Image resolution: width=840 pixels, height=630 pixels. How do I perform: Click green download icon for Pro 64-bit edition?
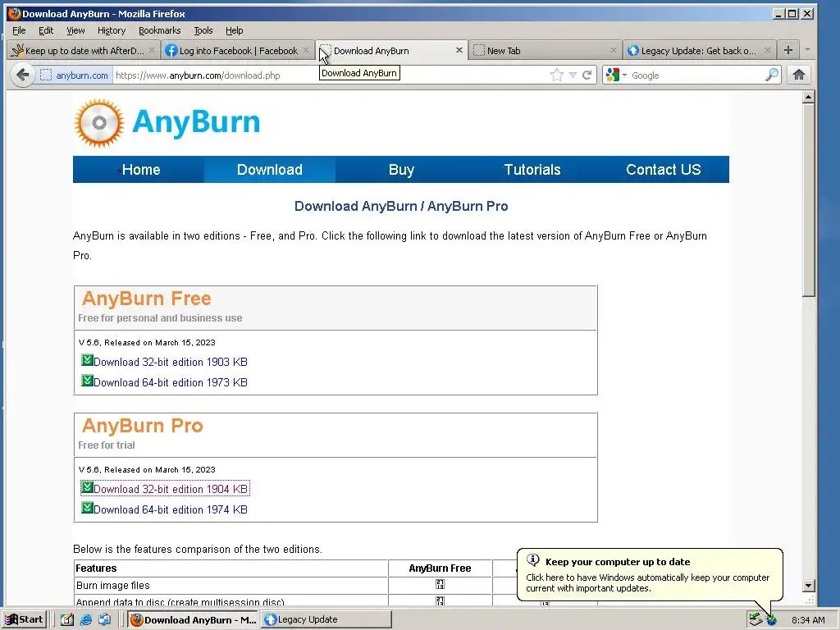(x=87, y=507)
